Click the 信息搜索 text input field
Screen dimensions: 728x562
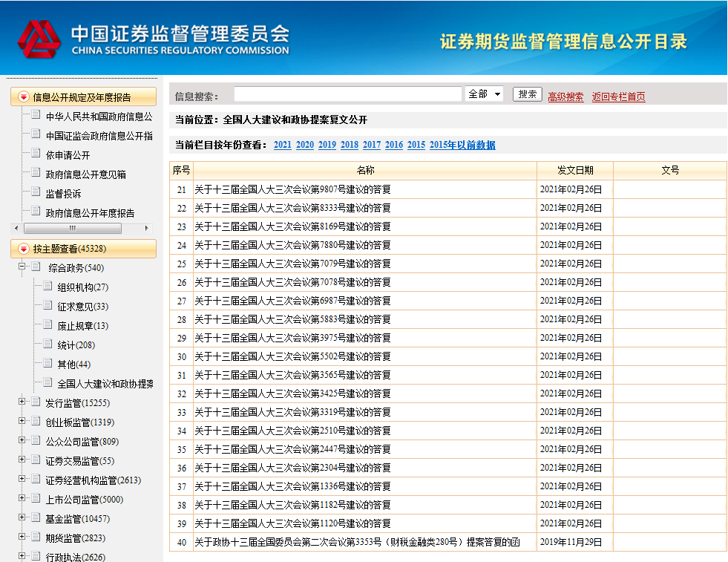[x=348, y=94]
